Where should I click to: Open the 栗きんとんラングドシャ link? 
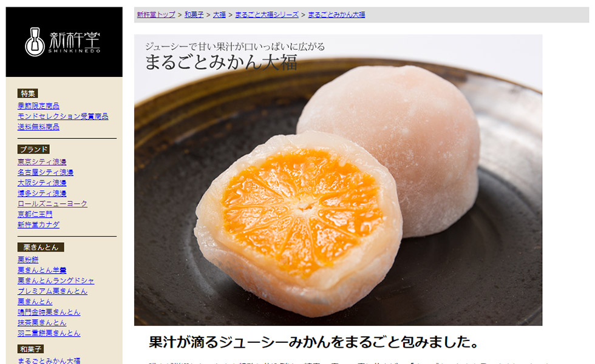pos(56,281)
